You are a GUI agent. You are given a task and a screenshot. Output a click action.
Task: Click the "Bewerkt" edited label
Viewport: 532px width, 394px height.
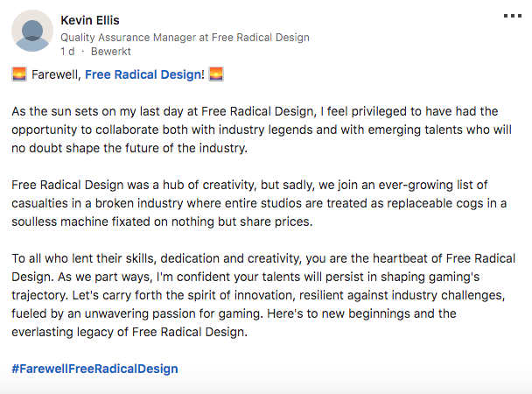(108, 53)
